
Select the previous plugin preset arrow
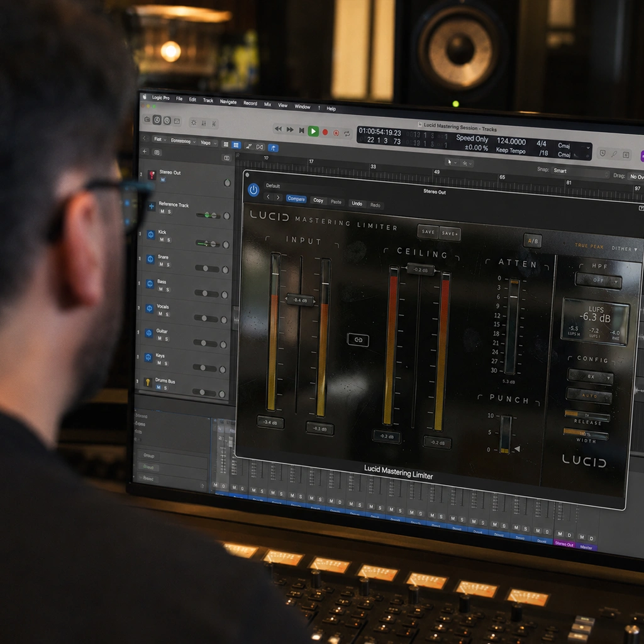[268, 197]
